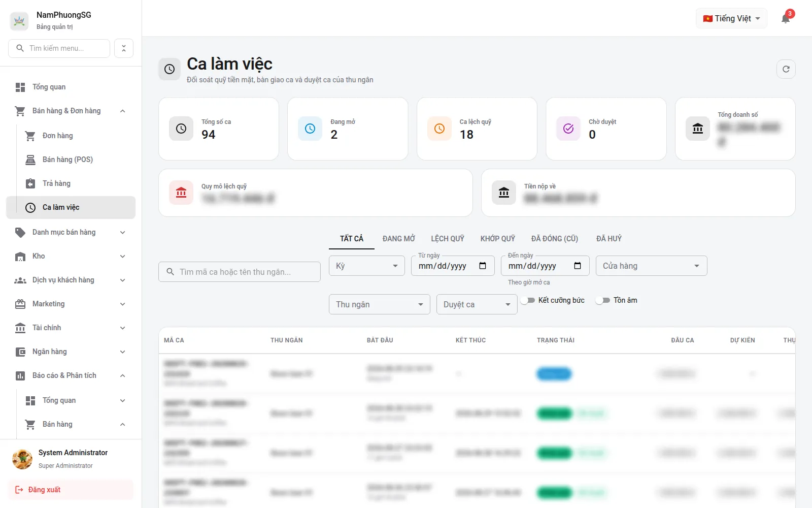The image size is (812, 508).
Task: Click the Ca làm việc clock icon in sidebar
Action: pos(30,208)
